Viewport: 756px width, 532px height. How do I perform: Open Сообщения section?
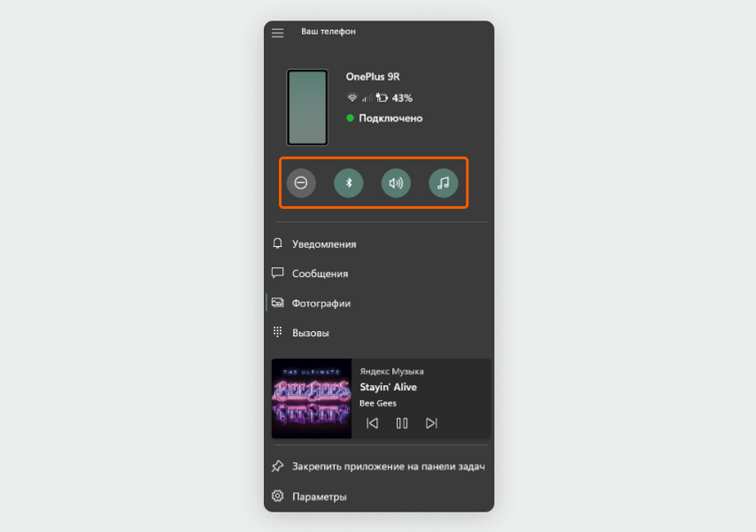point(379,274)
